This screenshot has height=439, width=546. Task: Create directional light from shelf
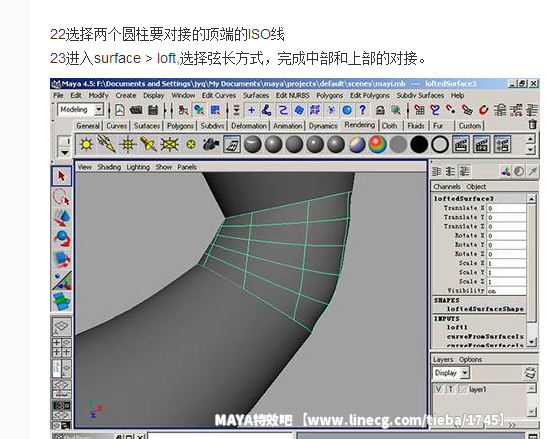point(107,144)
